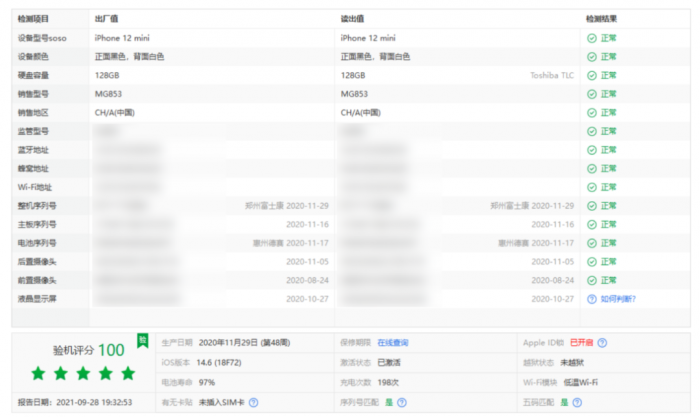
Task: Select MG853 in the 读出值 column
Action: click(354, 94)
